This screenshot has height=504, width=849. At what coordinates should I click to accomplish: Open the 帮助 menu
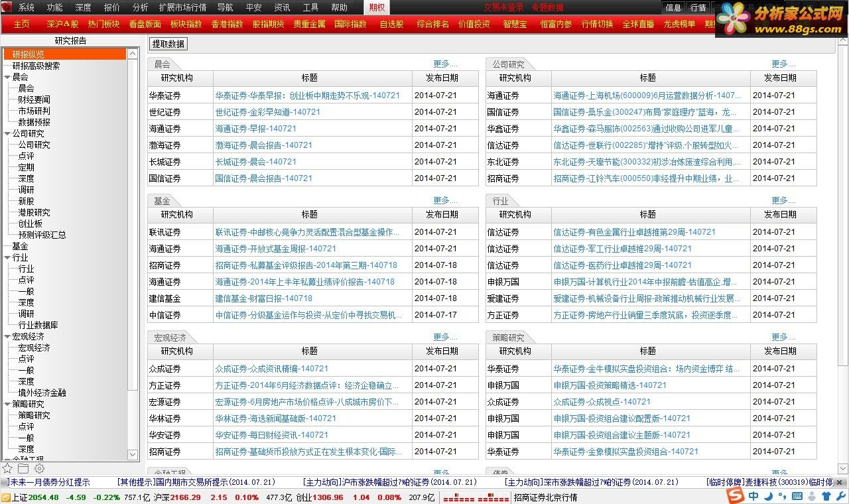coord(339,7)
